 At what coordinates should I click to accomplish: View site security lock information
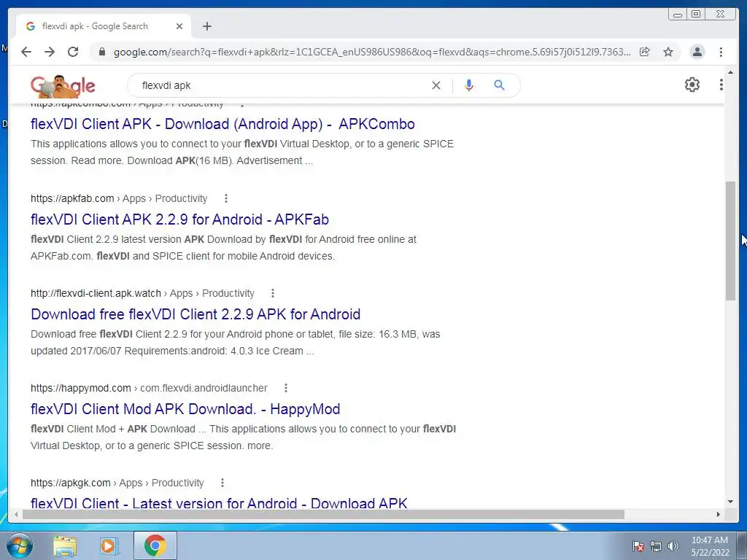[101, 52]
